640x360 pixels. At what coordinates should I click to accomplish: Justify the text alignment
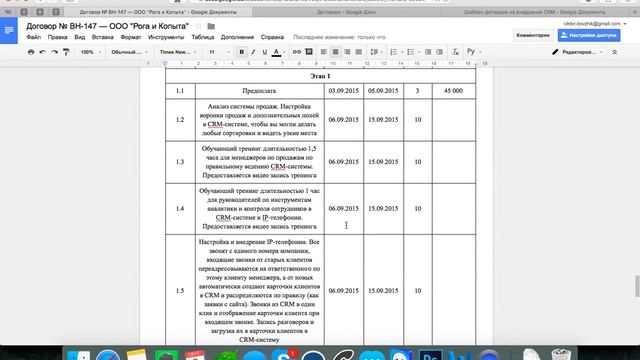coord(359,52)
